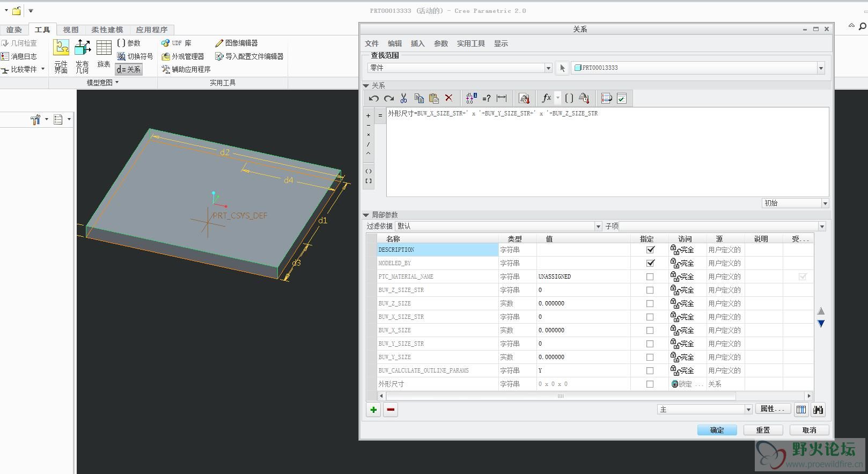Open the 参数 menu in relations dialog
The height and width of the screenshot is (474, 868).
click(441, 43)
